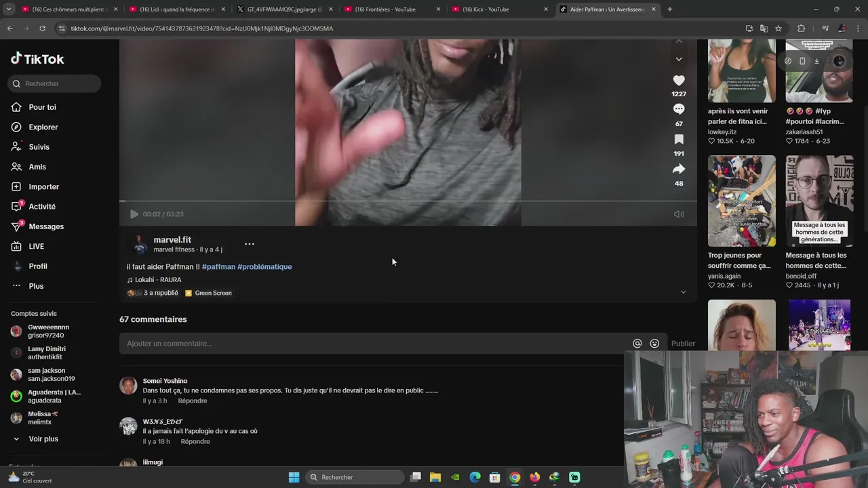This screenshot has width=868, height=488.
Task: Open Microsoft Edge from the taskbar
Action: click(475, 477)
